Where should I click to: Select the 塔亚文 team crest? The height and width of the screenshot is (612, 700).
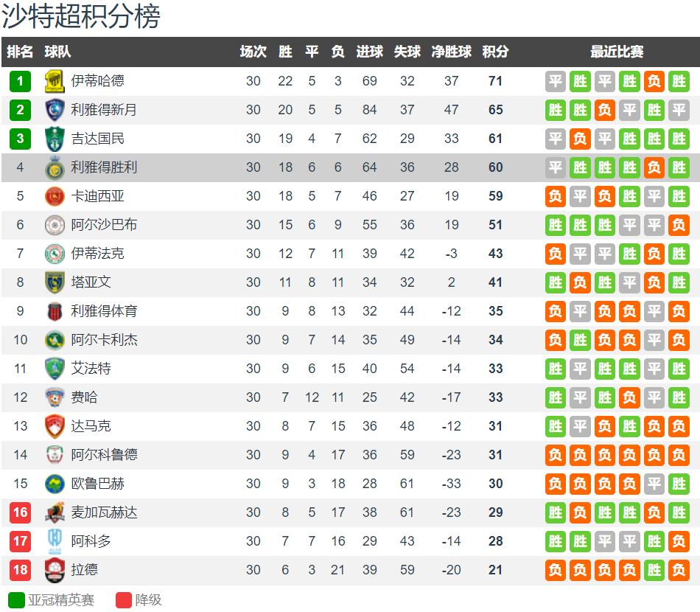tap(55, 282)
